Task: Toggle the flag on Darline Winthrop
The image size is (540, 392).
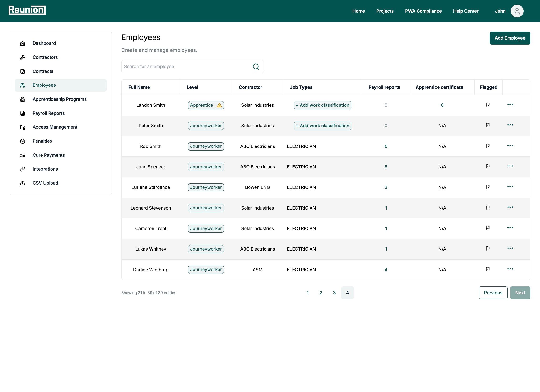Action: coord(488,269)
